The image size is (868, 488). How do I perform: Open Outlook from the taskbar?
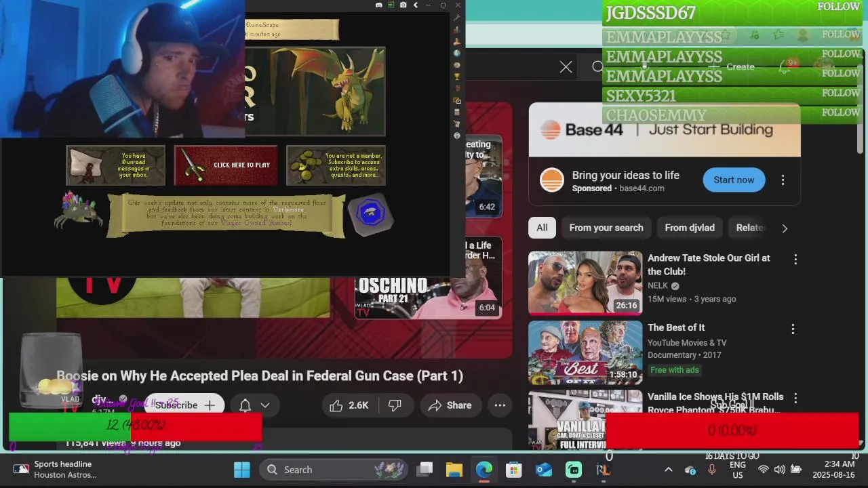click(x=544, y=470)
